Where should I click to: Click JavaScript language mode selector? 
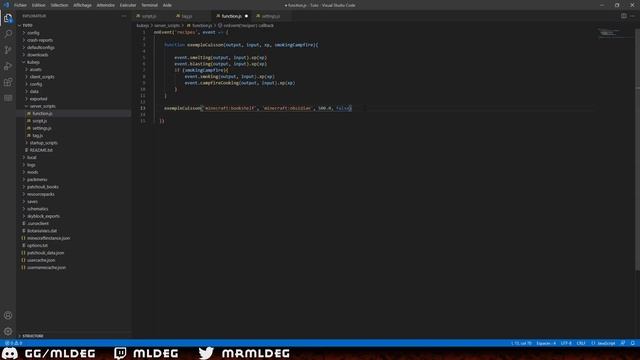click(x=603, y=343)
